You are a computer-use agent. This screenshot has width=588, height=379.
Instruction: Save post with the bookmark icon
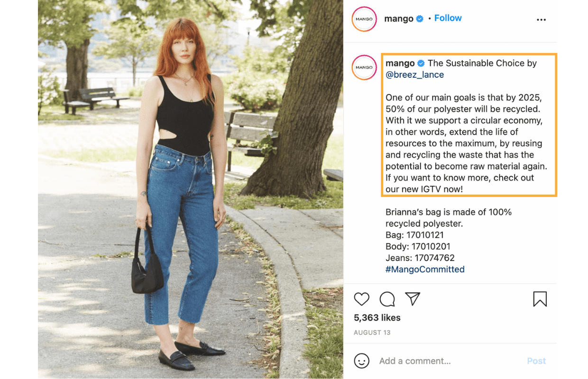tap(540, 299)
